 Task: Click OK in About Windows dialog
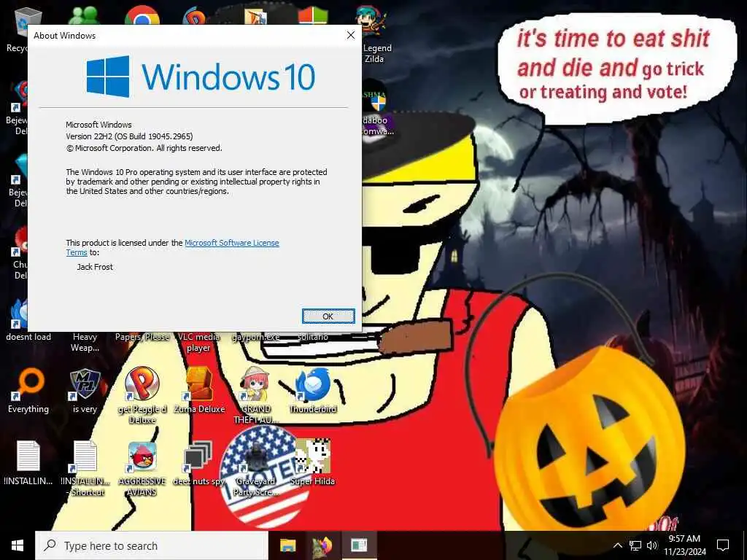pos(328,316)
